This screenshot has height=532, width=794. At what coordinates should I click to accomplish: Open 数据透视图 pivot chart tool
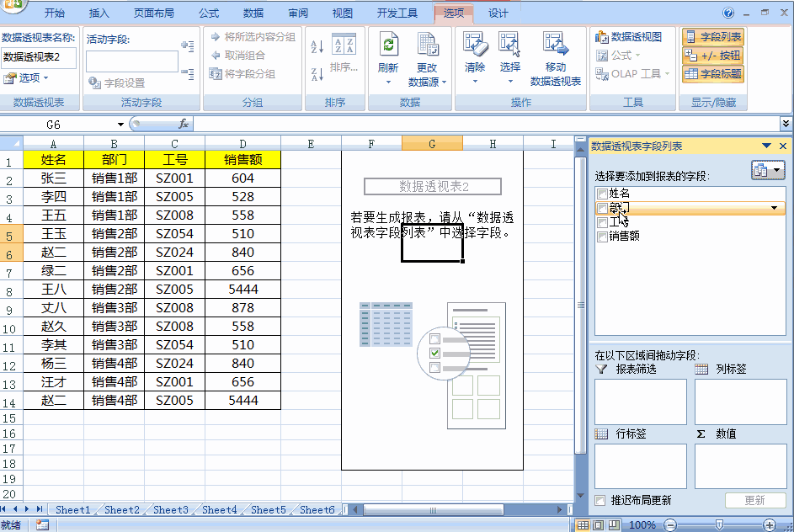pyautogui.click(x=628, y=37)
